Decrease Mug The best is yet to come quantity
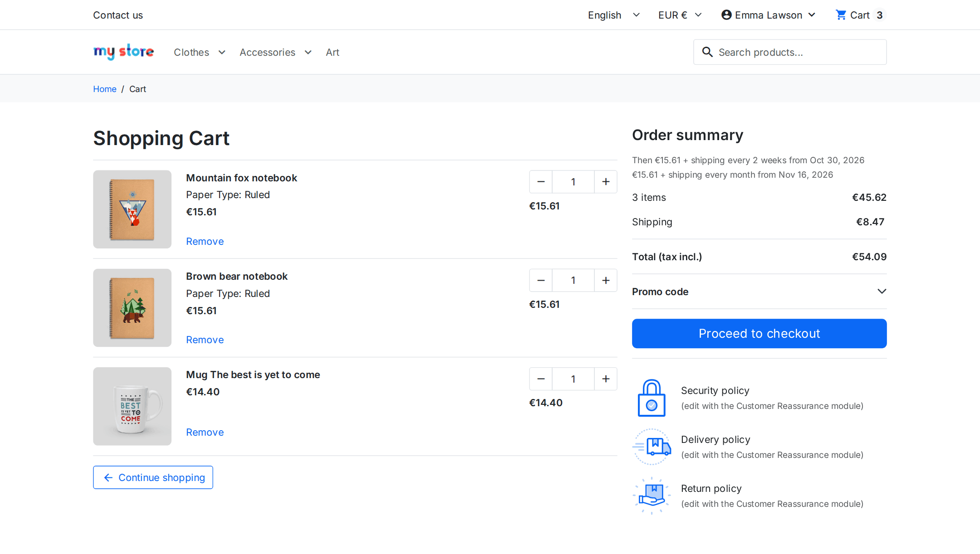Viewport: 980px width, 554px height. coord(541,379)
